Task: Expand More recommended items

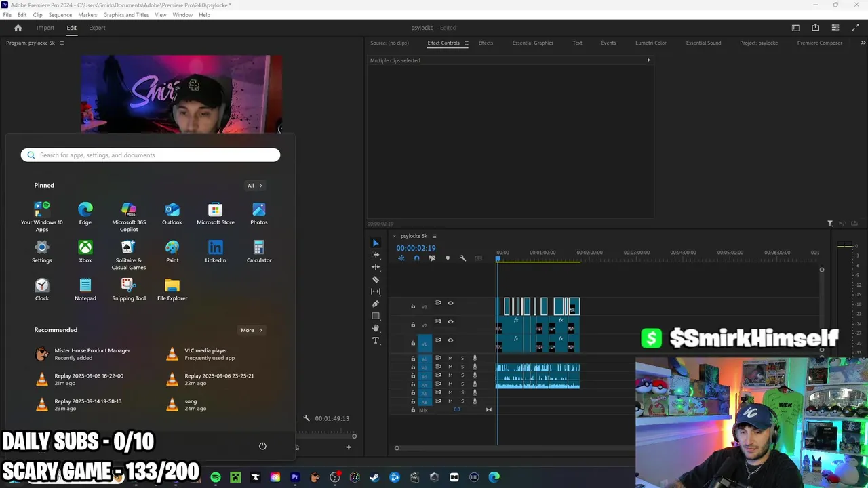Action: click(252, 330)
